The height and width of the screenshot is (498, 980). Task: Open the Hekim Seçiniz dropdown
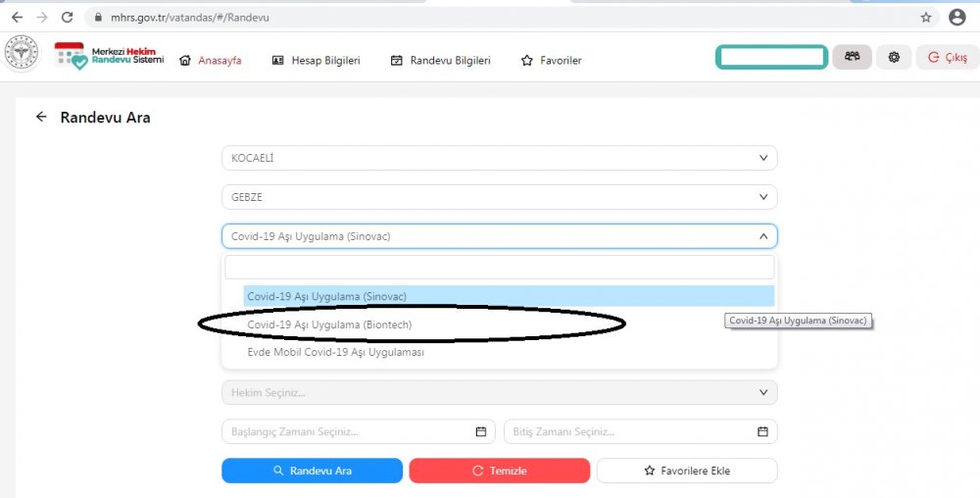(x=499, y=393)
